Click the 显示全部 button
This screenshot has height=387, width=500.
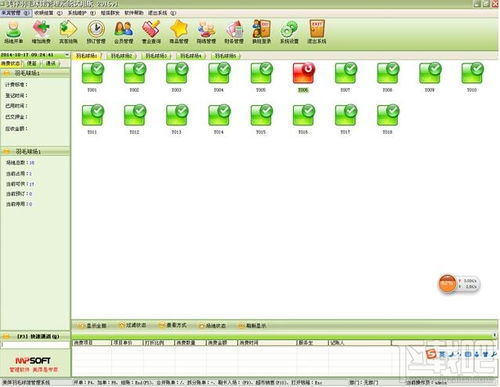point(93,326)
